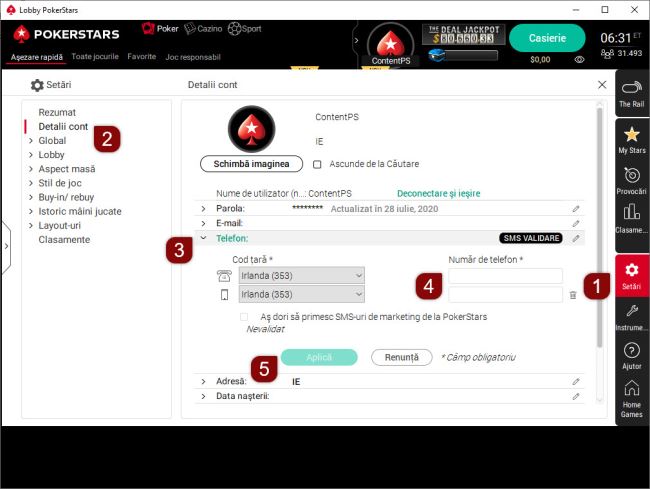Click the mobile phone number field
Viewport: 650px width, 489px height.
[x=505, y=295]
